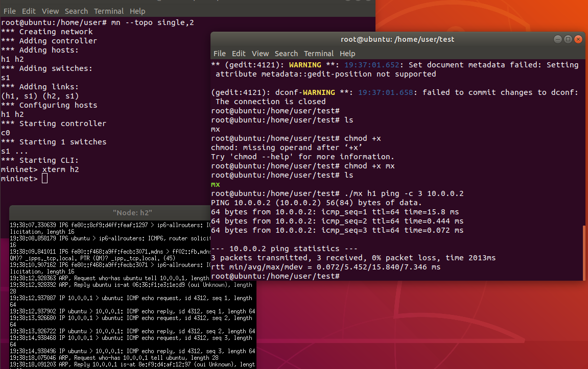Click the '*** Starting 1 switches' line

[54, 142]
